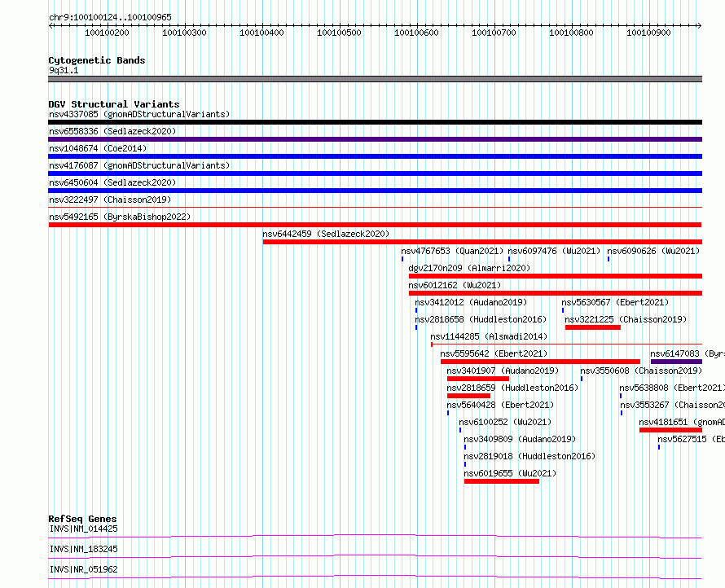Viewport: 725px width, 588px height.
Task: Click the small blue marker under nsv3550608
Action: pos(581,379)
